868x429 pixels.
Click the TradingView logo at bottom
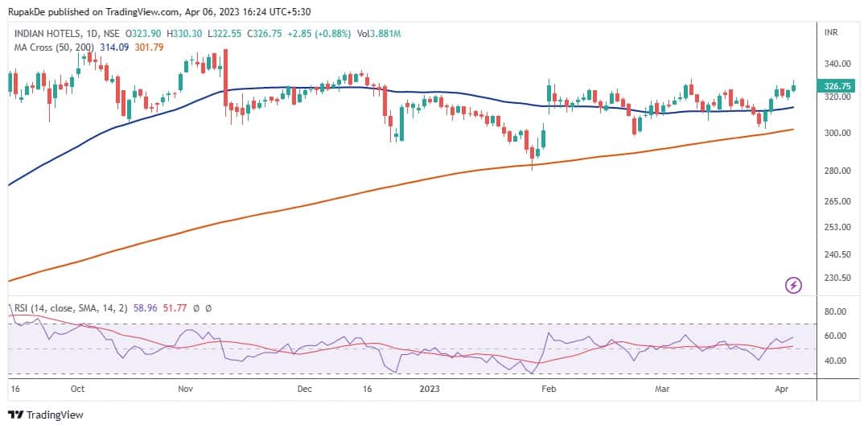(45, 415)
